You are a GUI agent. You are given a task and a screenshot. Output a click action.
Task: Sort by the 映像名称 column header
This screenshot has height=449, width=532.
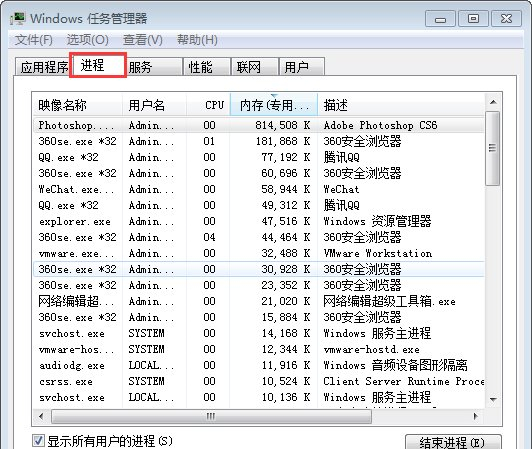77,105
